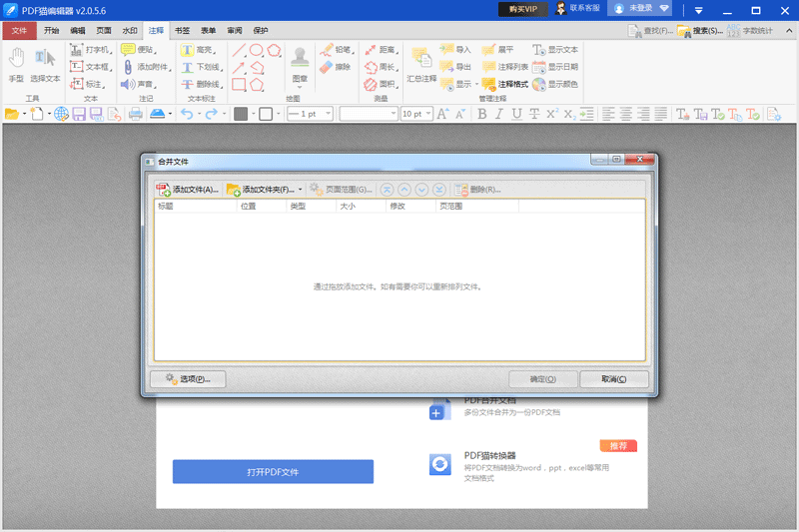Image resolution: width=799 pixels, height=532 pixels.
Task: Click the Stamp (图章) icon
Action: (300, 60)
